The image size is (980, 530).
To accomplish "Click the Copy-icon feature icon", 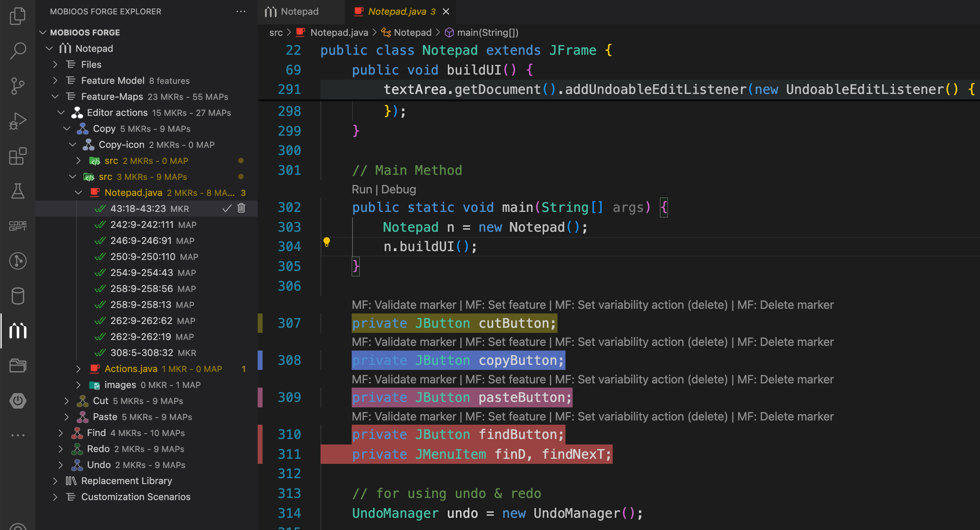I will [89, 145].
